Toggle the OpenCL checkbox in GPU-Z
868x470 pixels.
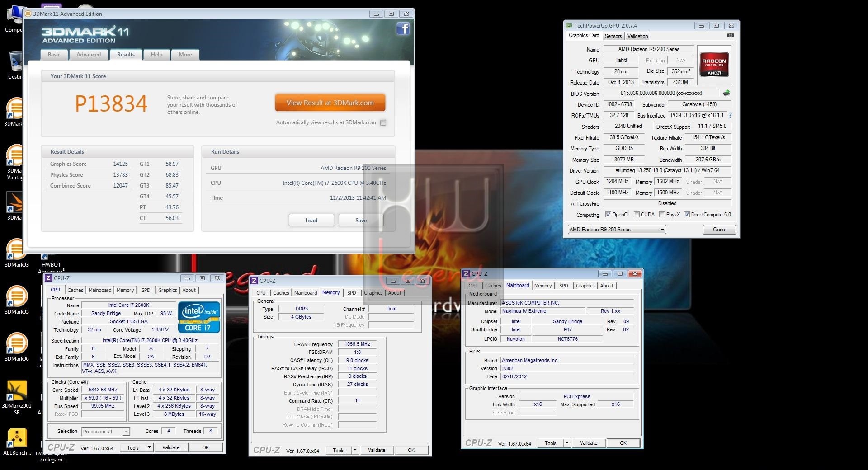pos(608,215)
